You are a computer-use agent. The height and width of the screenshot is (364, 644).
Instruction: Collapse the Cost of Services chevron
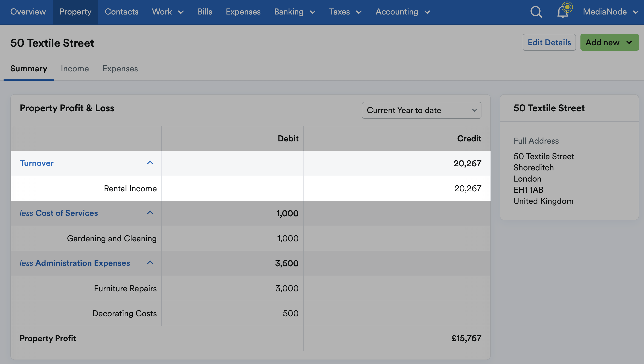point(150,213)
